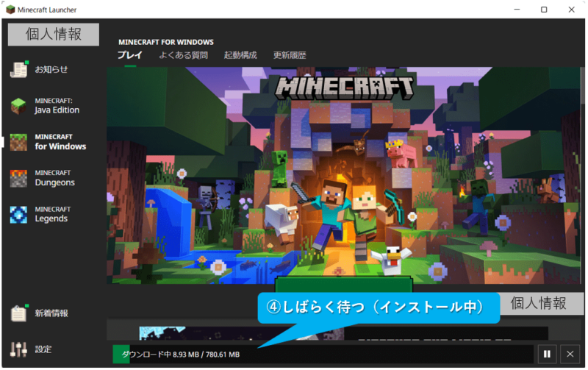Open the 設定 sliders icon
This screenshot has height=370, width=588.
click(18, 349)
